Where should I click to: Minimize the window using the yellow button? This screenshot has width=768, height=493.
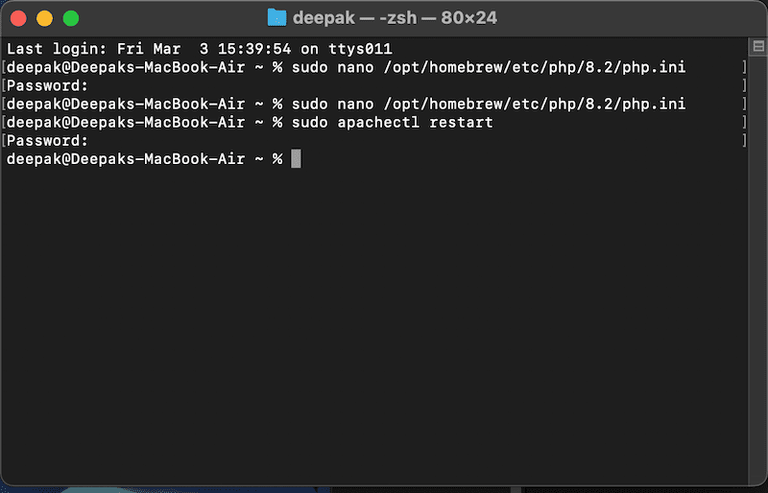[45, 19]
